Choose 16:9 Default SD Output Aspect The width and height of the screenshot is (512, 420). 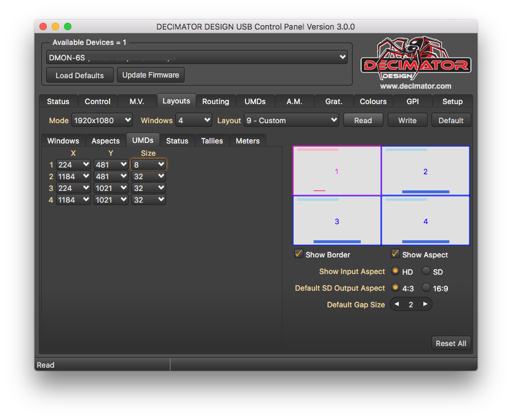(x=426, y=288)
